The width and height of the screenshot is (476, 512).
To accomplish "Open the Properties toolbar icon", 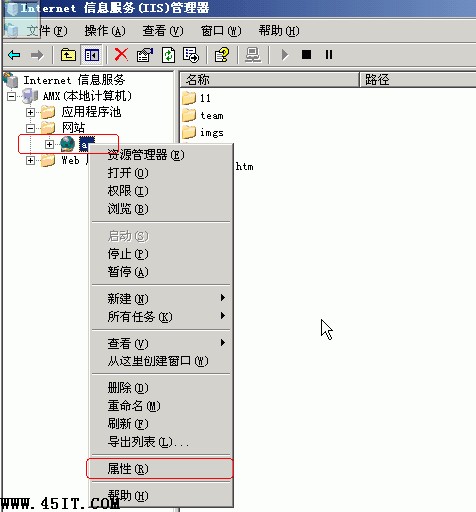I will (x=145, y=55).
